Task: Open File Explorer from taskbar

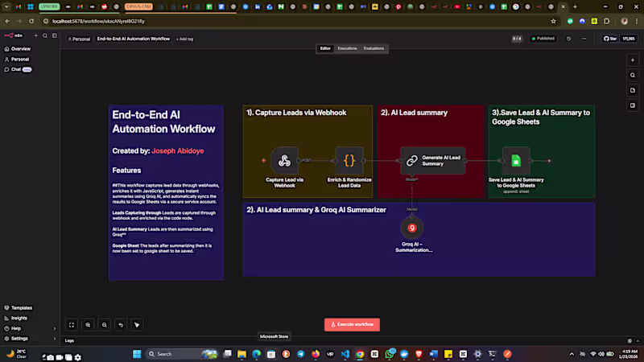Action: 242,354
